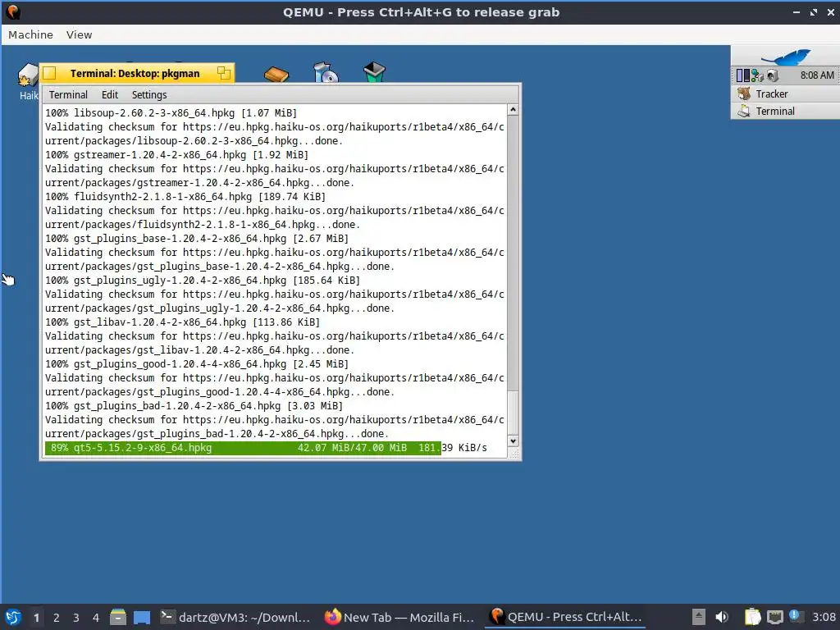Click the green qt5 download progress bar
The height and width of the screenshot is (630, 840).
(243, 448)
